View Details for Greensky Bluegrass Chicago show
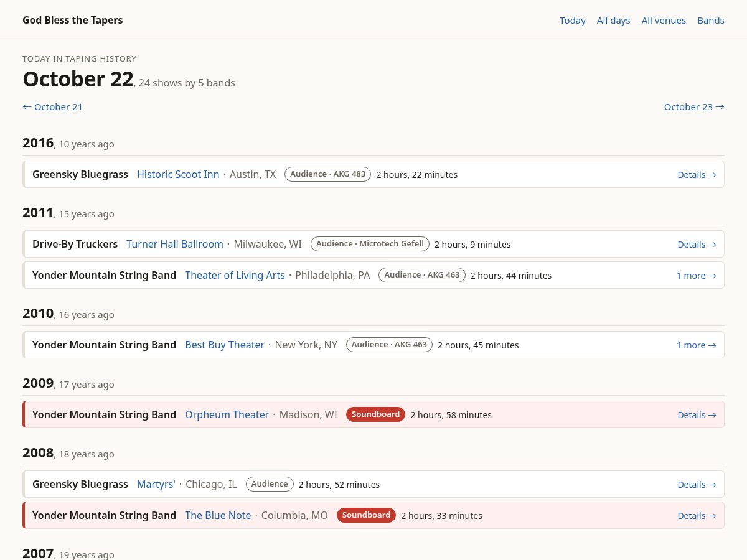The width and height of the screenshot is (747, 560). point(697,485)
